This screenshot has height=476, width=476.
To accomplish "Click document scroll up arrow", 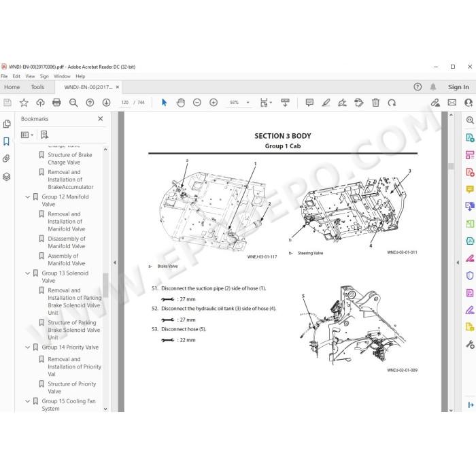I will click(x=451, y=116).
